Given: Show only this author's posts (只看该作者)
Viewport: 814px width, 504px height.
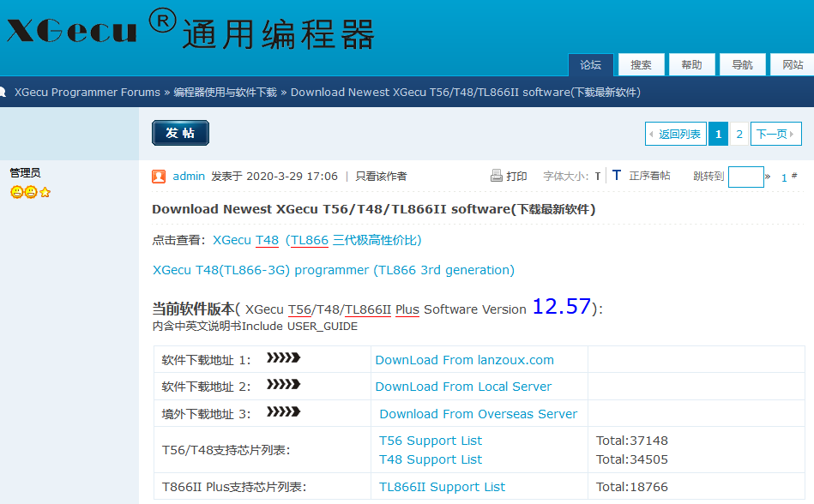Looking at the screenshot, I should (x=381, y=177).
